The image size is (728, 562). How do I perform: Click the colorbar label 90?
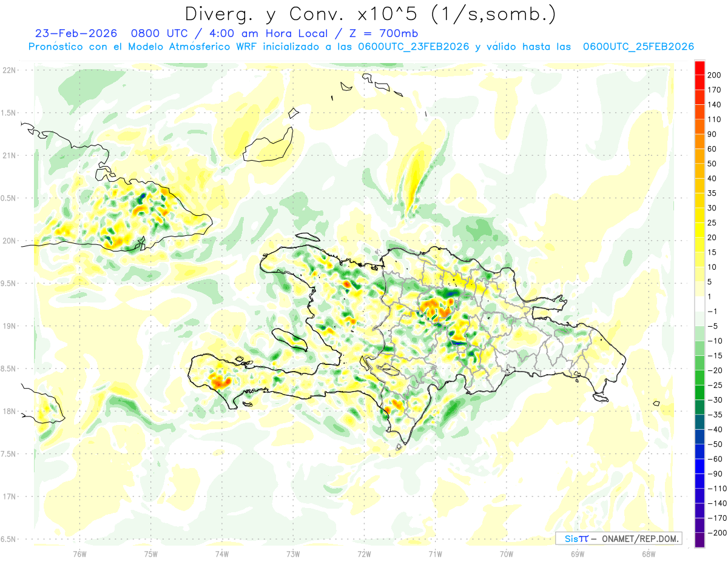713,134
